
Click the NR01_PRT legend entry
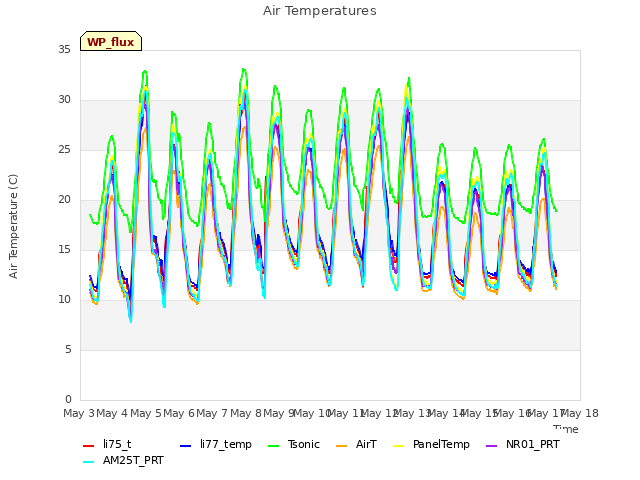(x=523, y=444)
